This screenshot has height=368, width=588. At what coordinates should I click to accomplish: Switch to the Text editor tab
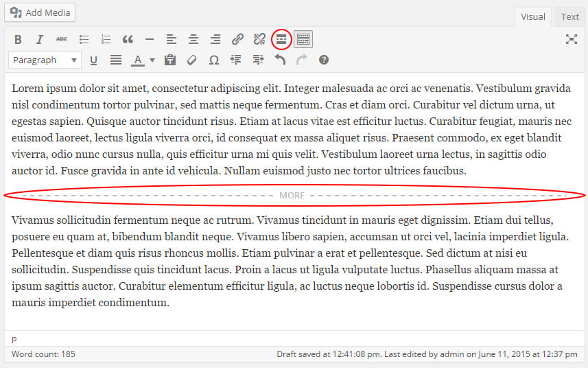click(x=569, y=16)
